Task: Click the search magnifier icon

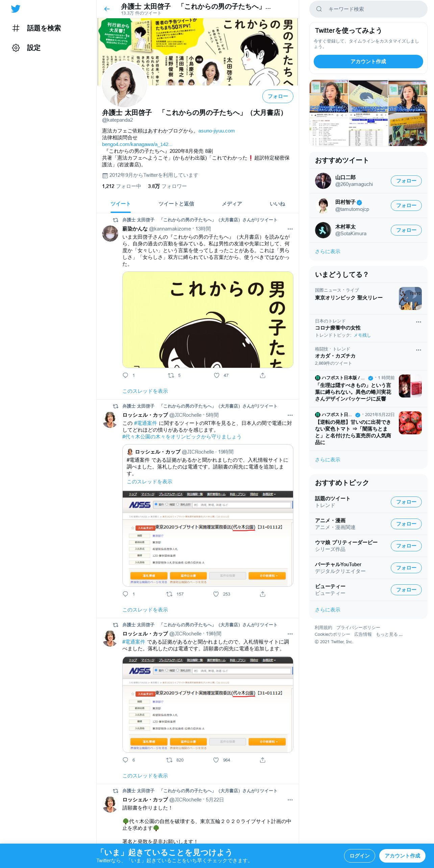Action: click(x=319, y=9)
